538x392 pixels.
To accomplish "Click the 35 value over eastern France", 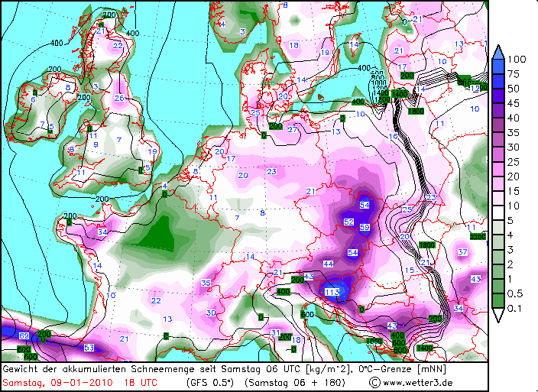I will pyautogui.click(x=206, y=283).
